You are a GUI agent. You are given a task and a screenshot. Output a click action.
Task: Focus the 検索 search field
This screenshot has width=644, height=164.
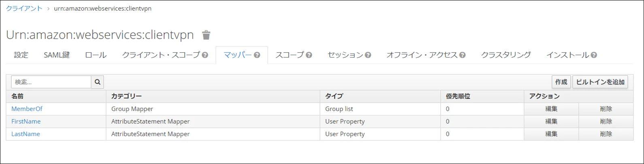[x=51, y=82]
